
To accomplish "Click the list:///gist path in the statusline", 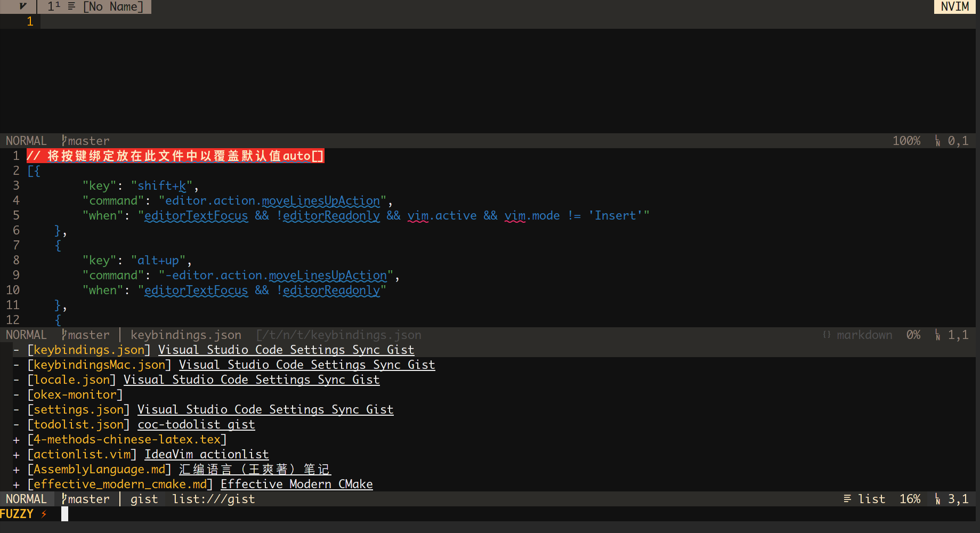I will (x=214, y=499).
